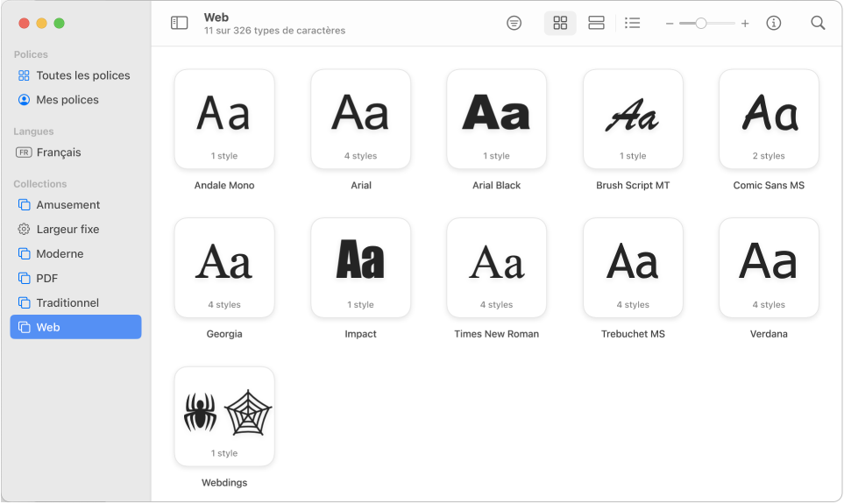Image resolution: width=844 pixels, height=504 pixels.
Task: Open the Largeur fixe smart collection
Action: pyautogui.click(x=67, y=230)
